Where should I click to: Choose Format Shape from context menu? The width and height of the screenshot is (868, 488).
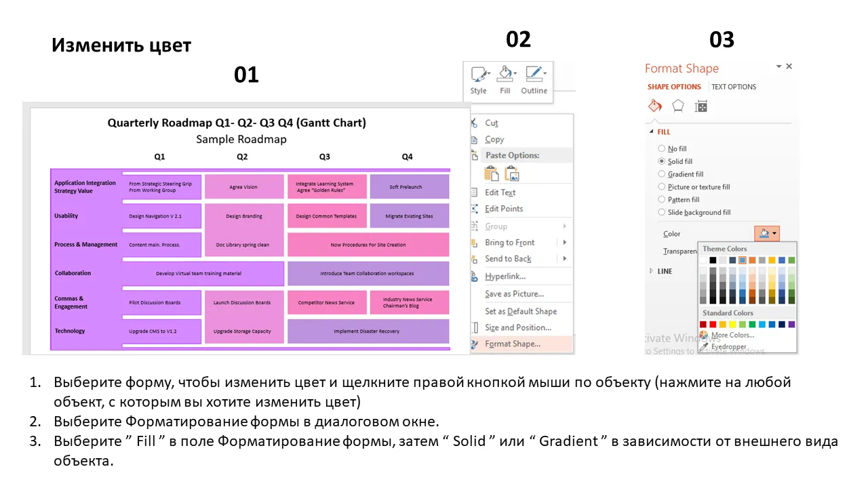(x=513, y=344)
